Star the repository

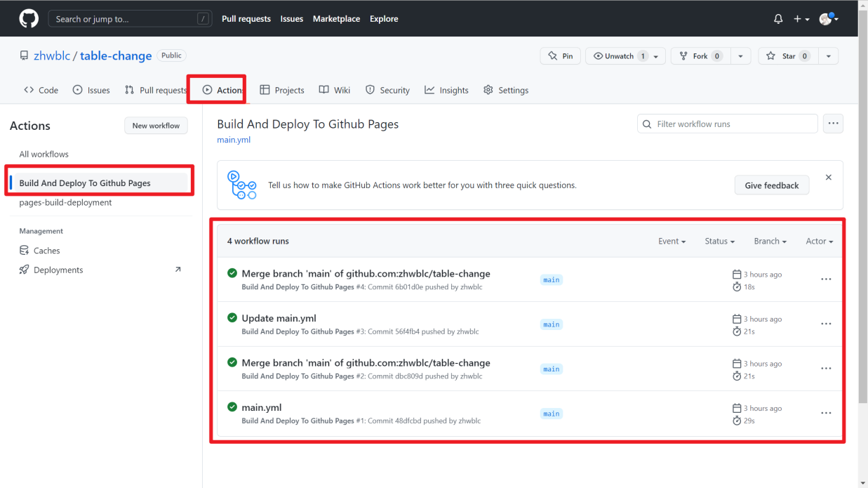click(788, 56)
